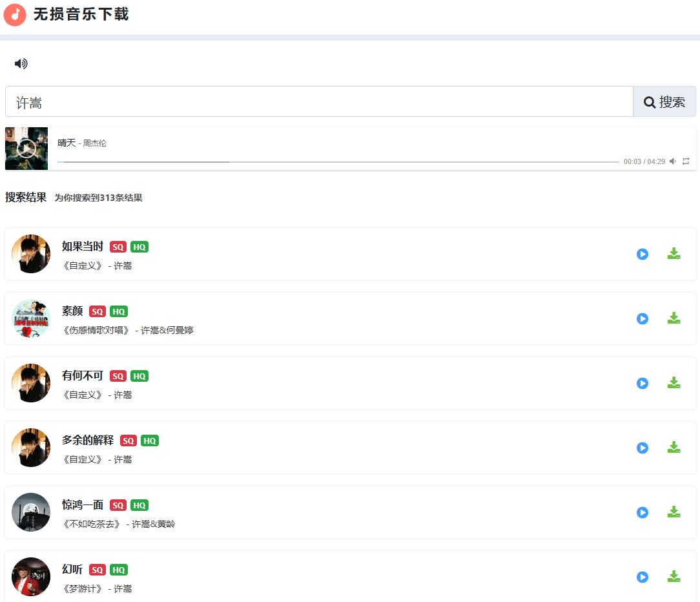Play the song 幻听

point(642,577)
